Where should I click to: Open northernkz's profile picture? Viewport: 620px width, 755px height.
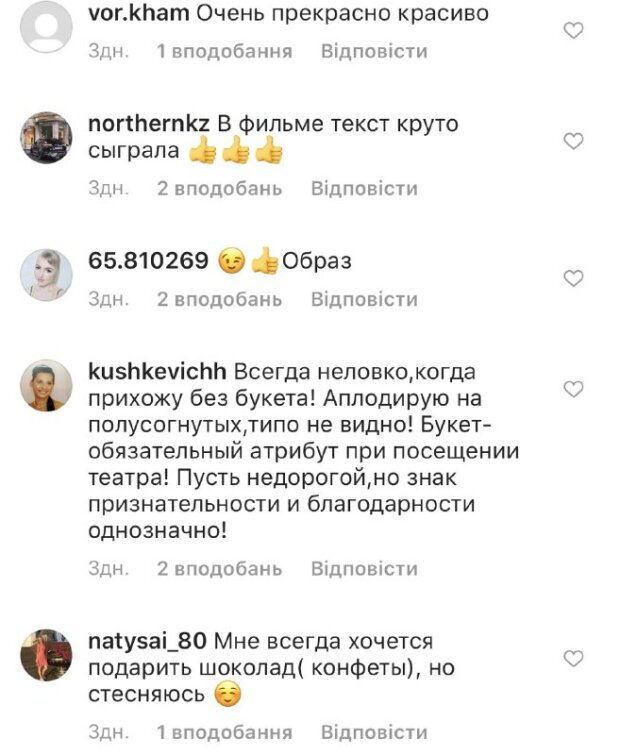click(x=46, y=138)
